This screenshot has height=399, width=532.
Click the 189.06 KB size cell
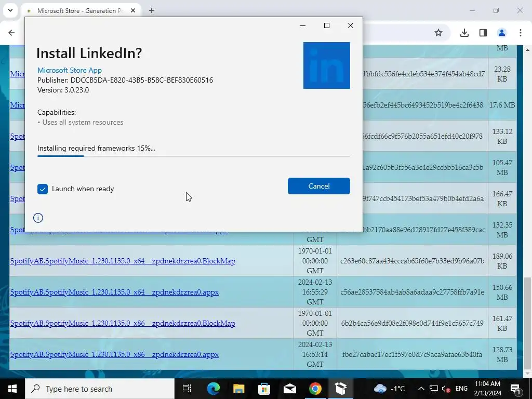click(502, 261)
